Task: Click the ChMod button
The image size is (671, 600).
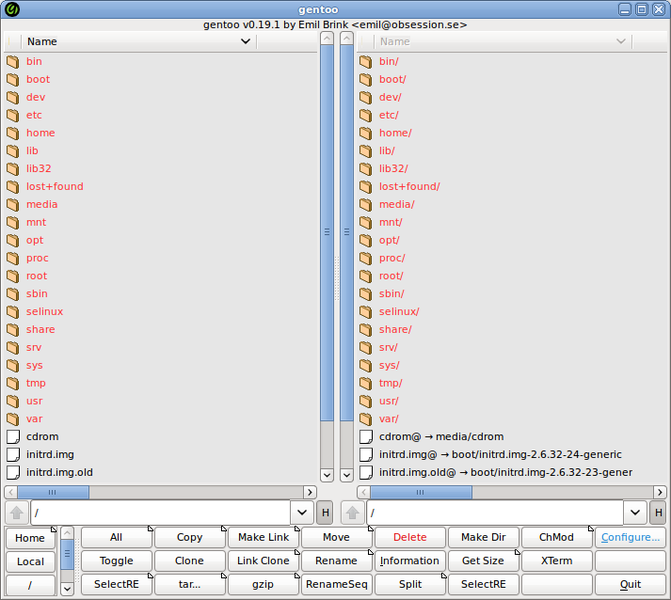Action: click(x=556, y=538)
